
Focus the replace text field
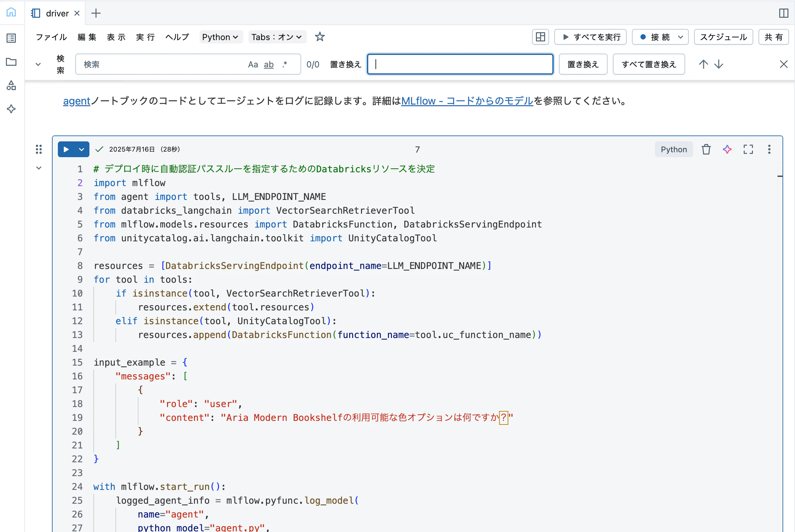pyautogui.click(x=460, y=64)
